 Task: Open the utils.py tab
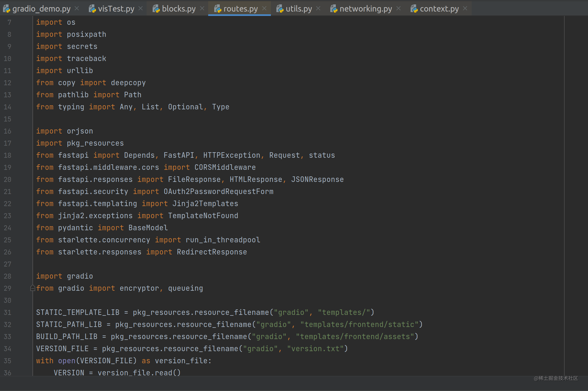(x=299, y=9)
